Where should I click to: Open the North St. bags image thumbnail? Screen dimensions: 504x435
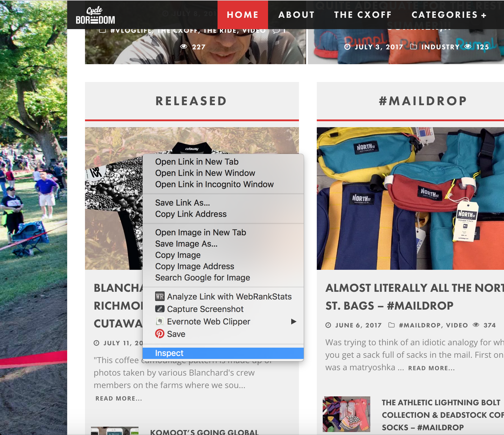(x=410, y=198)
